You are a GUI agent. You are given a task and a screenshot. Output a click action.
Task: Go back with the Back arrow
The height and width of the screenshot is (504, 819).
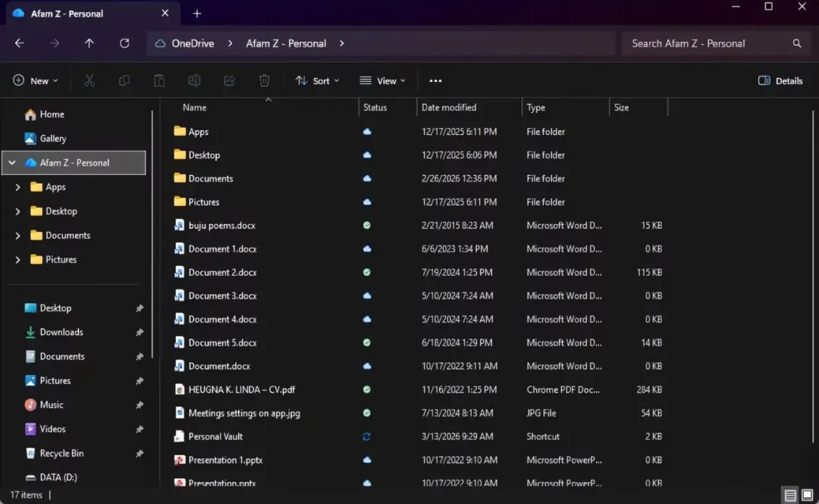(19, 43)
